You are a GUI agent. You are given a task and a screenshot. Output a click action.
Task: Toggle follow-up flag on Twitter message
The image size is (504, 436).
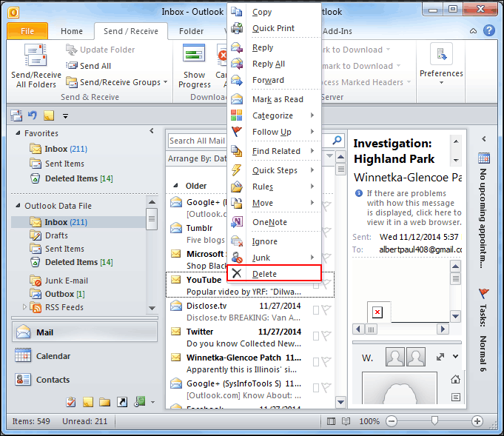tap(326, 336)
